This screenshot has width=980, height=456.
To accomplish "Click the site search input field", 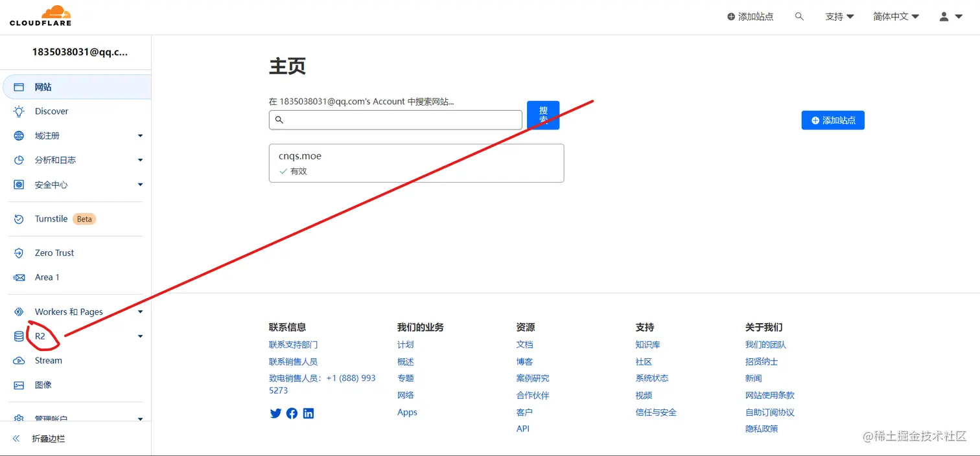I will click(x=395, y=120).
